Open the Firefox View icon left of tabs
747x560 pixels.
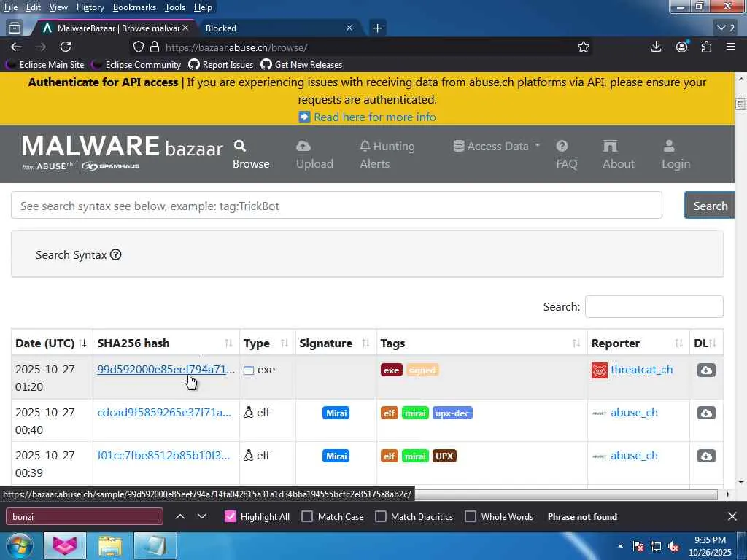[15, 28]
